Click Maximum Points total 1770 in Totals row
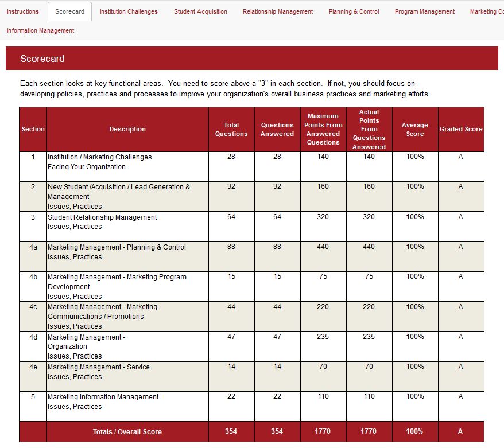 (x=323, y=431)
